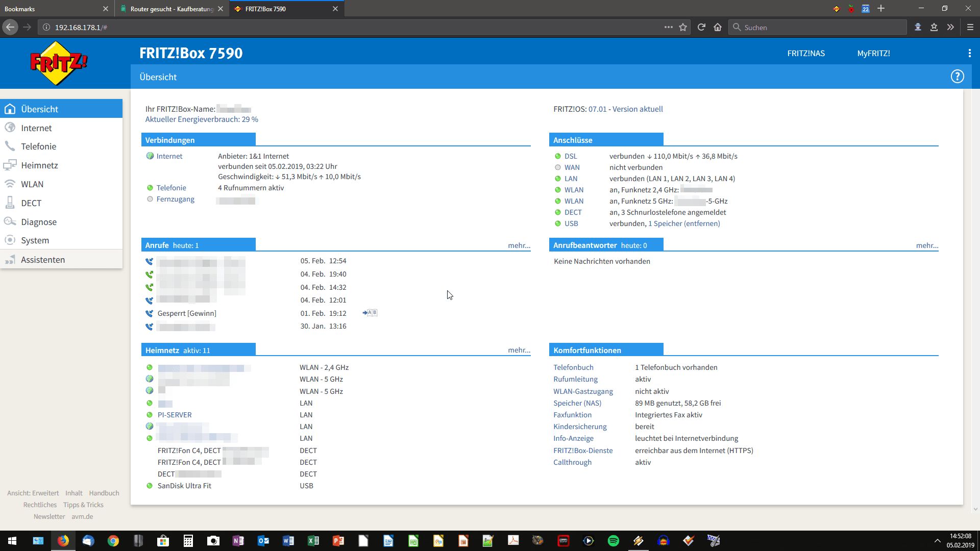
Task: Open the Firefox hamburger menu
Action: [970, 27]
